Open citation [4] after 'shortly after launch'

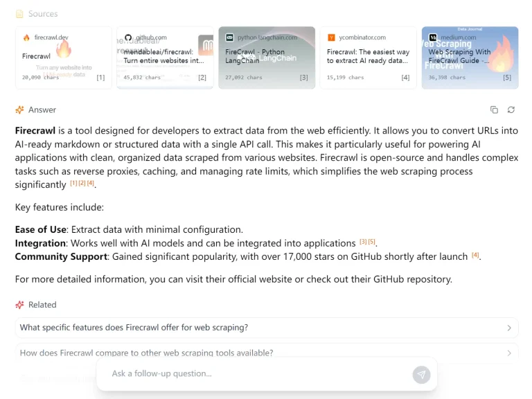[475, 255]
